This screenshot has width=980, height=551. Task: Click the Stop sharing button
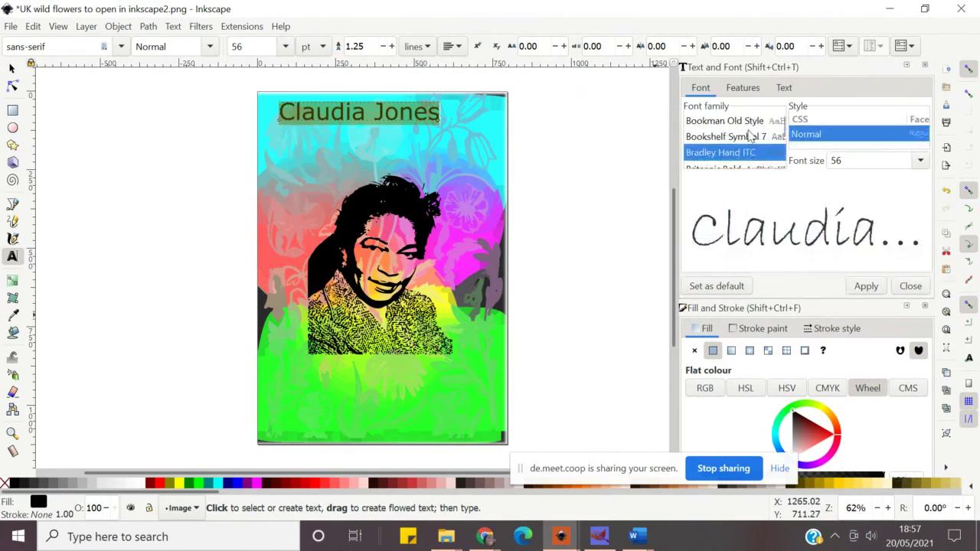[x=724, y=468]
